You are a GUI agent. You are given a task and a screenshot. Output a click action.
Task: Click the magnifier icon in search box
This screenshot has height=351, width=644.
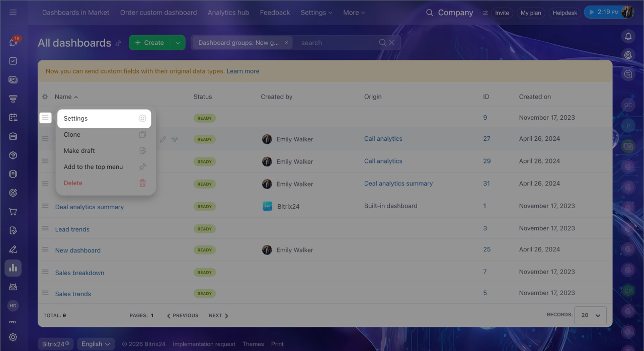coord(383,43)
